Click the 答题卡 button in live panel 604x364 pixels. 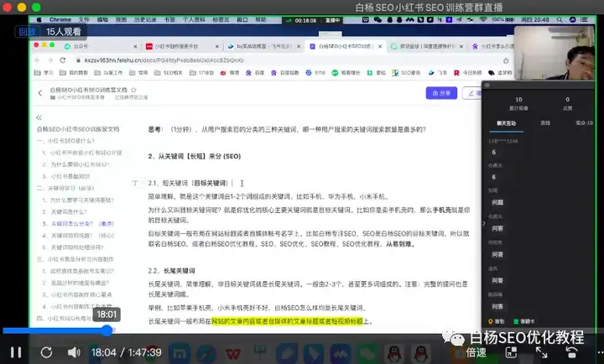pyautogui.click(x=524, y=321)
